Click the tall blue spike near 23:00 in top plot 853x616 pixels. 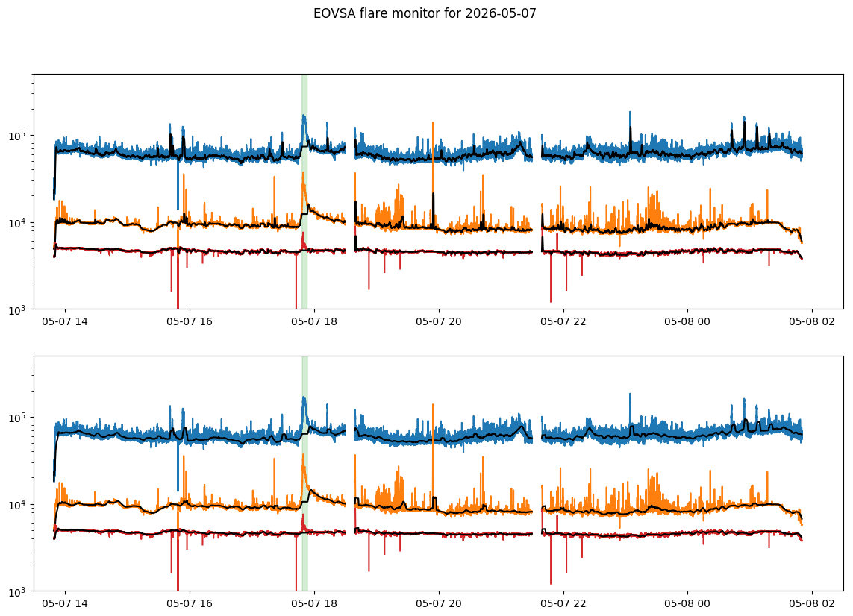pos(630,131)
